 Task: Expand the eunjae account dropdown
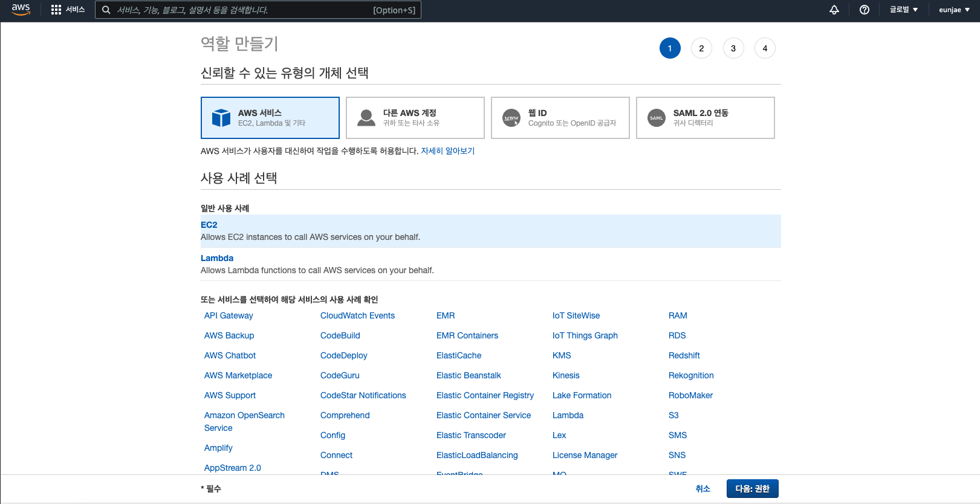tap(954, 10)
